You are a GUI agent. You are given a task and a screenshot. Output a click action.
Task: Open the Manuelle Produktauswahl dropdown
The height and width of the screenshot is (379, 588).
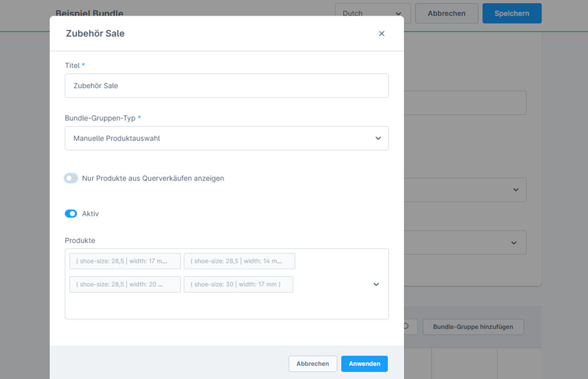(226, 138)
